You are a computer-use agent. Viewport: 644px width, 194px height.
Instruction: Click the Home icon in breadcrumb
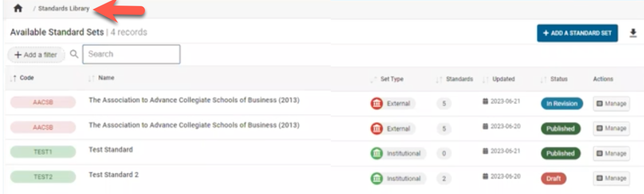pyautogui.click(x=18, y=9)
